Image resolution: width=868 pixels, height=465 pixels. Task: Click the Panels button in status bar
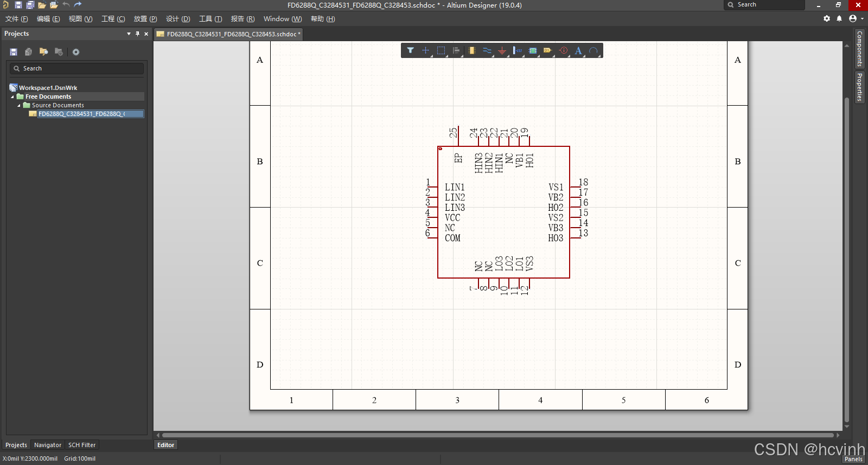point(853,459)
